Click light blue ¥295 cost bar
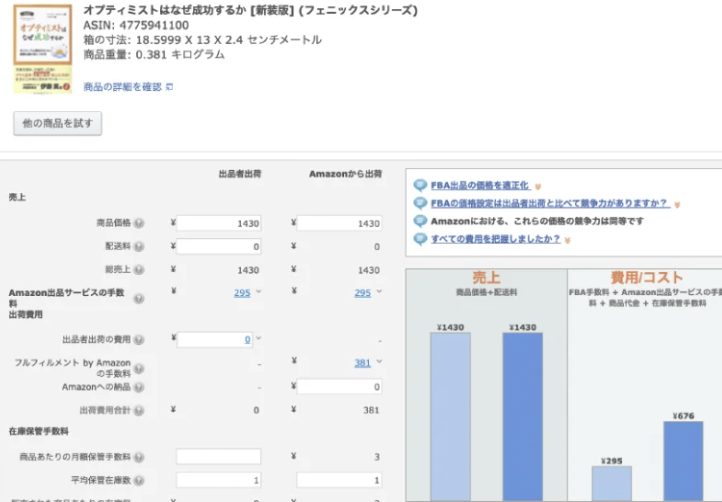Screen dimensions: 722x502 click(x=611, y=484)
